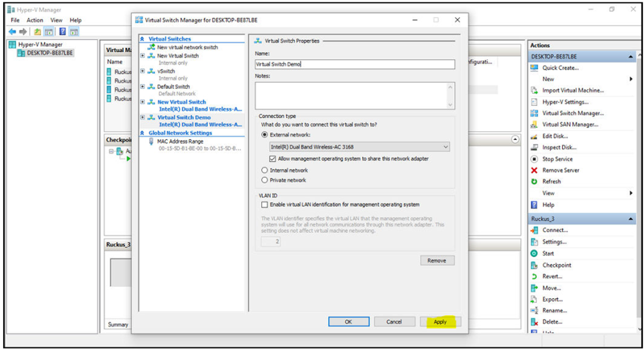644x351 pixels.
Task: Open the View menu in menu bar
Action: [x=56, y=20]
